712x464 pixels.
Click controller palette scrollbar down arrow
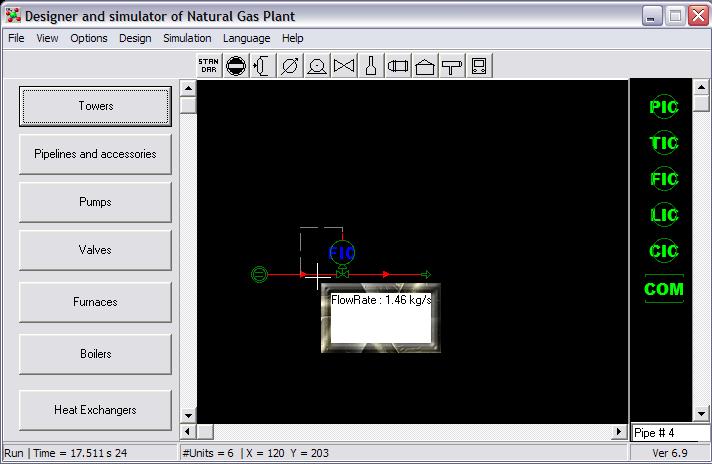(702, 413)
